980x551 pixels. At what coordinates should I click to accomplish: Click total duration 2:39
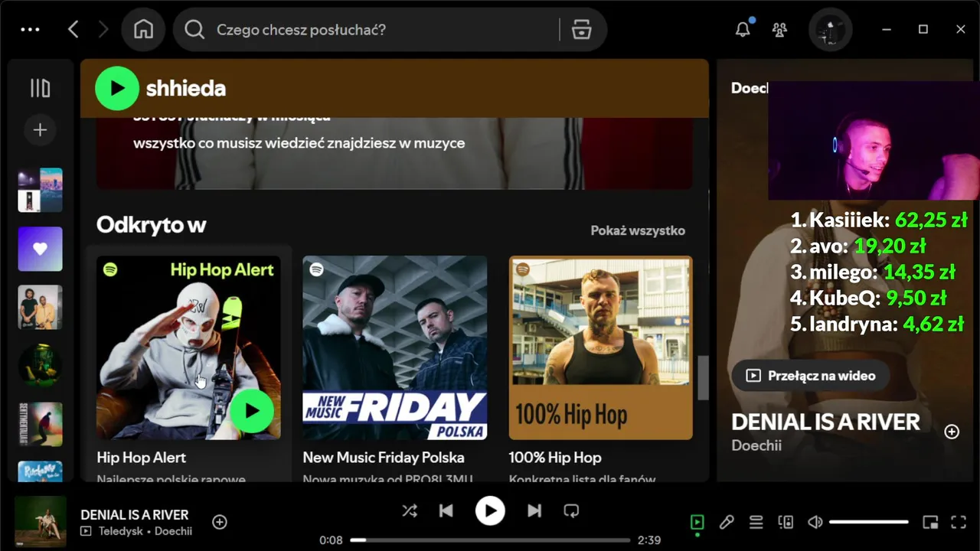(649, 540)
